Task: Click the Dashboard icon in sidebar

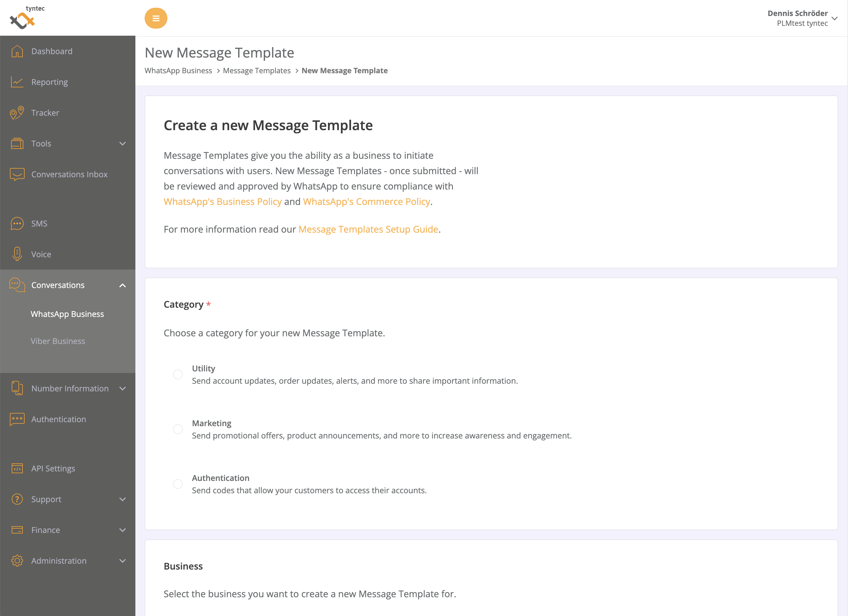Action: click(18, 51)
